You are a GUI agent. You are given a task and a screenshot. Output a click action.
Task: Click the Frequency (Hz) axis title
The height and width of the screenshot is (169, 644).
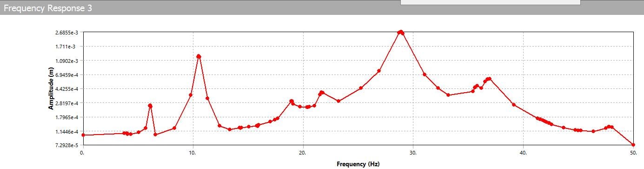(358, 164)
